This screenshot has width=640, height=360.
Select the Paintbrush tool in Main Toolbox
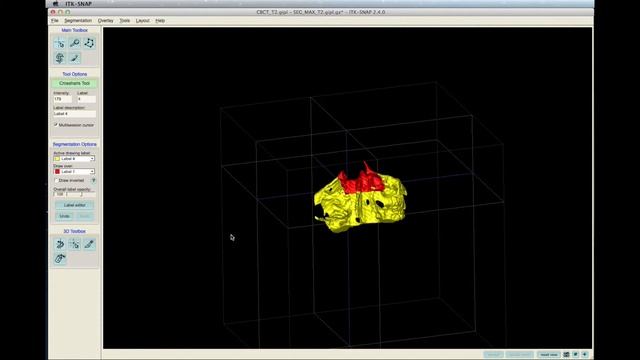pyautogui.click(x=75, y=58)
